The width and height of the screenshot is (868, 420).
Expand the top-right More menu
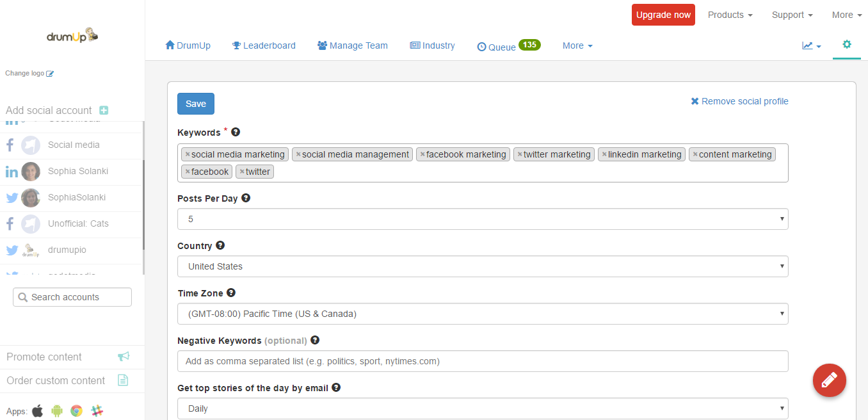coord(847,15)
